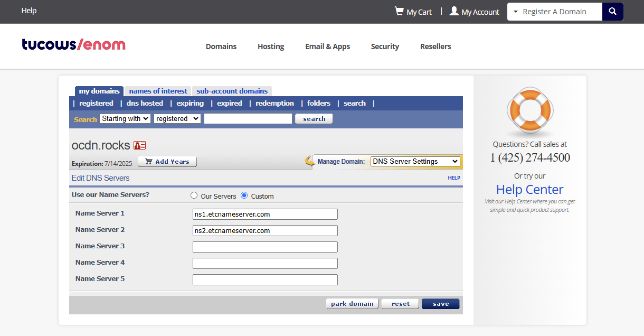Screen dimensions: 644x336
Task: Open the registered filter dropdown
Action: (177, 119)
